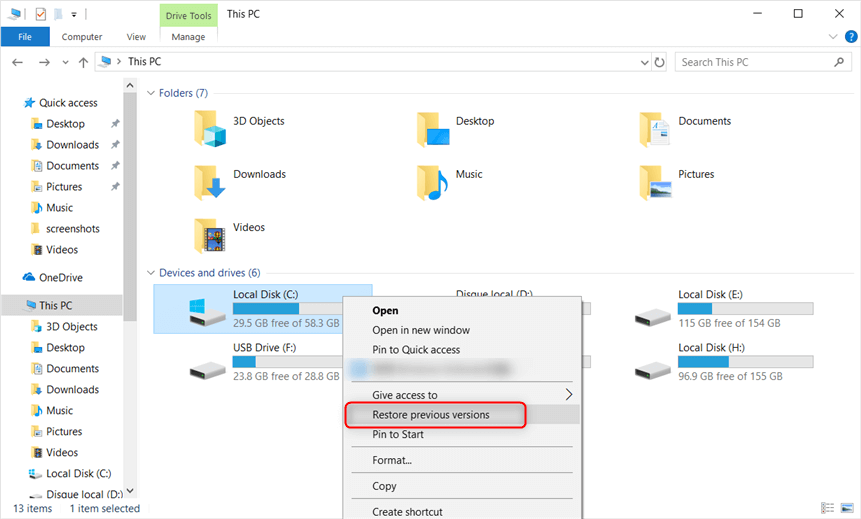
Task: Open the File tab in ribbon
Action: pyautogui.click(x=25, y=37)
